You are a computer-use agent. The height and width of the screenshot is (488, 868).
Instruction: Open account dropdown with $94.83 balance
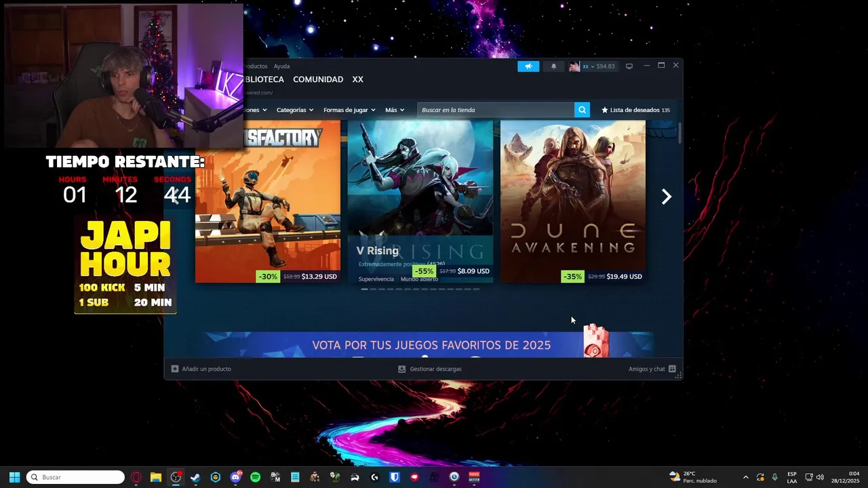(x=599, y=66)
